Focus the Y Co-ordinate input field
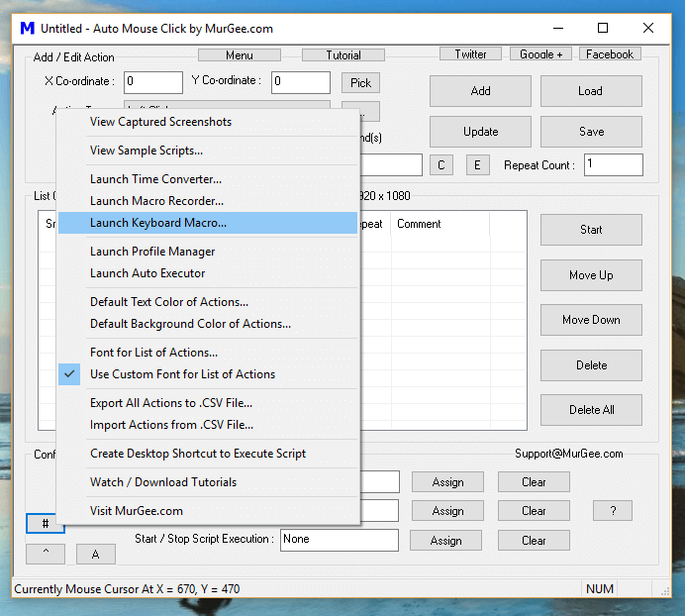The width and height of the screenshot is (685, 616). (x=301, y=82)
